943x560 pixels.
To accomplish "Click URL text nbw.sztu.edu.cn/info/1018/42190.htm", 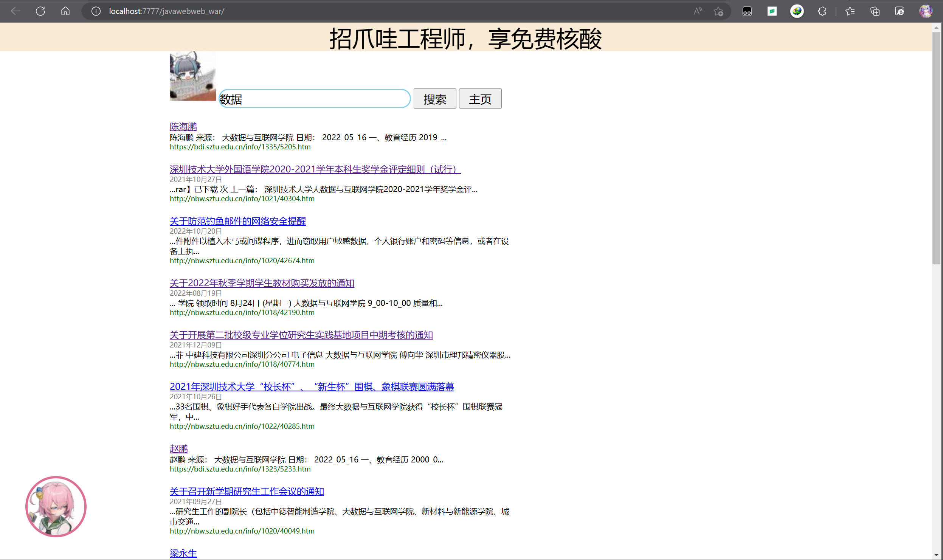I will [242, 312].
